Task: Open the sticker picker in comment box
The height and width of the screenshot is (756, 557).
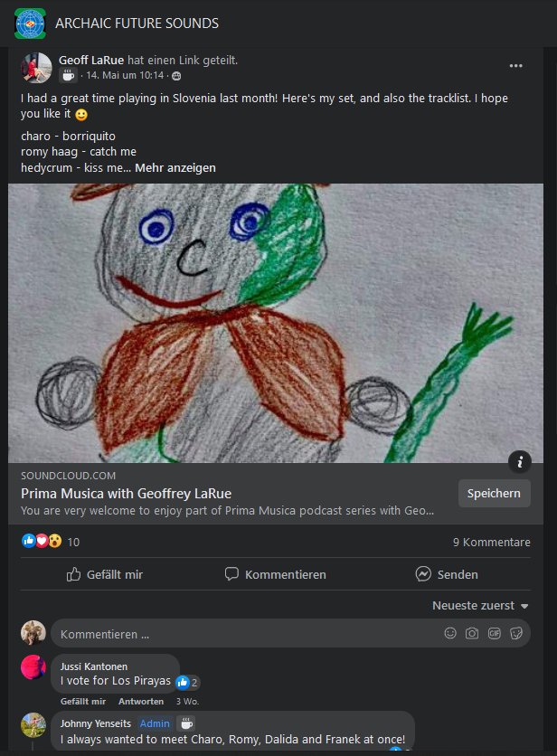Action: tap(516, 634)
